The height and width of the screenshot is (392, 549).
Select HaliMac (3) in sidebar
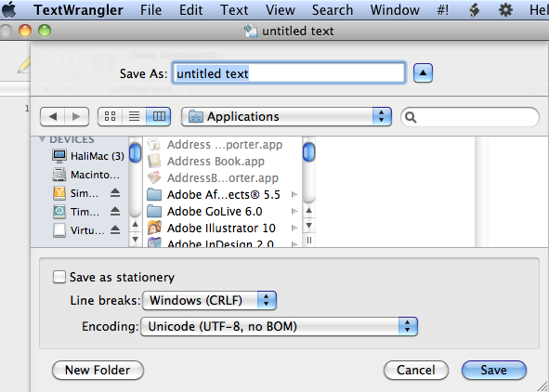88,156
